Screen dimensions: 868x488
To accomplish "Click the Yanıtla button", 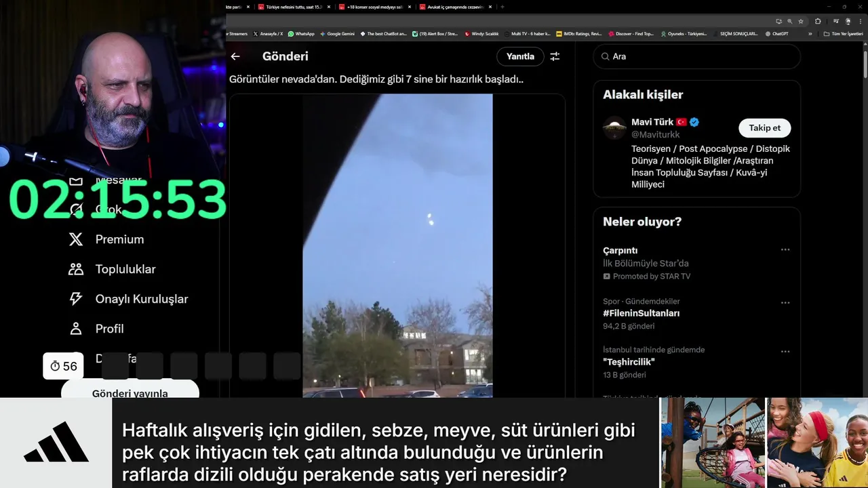I will pyautogui.click(x=520, y=56).
